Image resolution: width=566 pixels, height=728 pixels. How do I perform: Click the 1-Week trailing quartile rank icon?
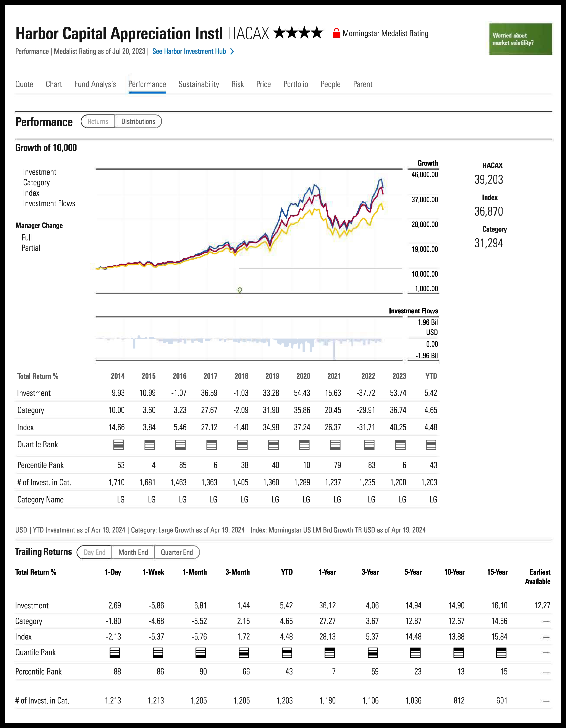[158, 653]
